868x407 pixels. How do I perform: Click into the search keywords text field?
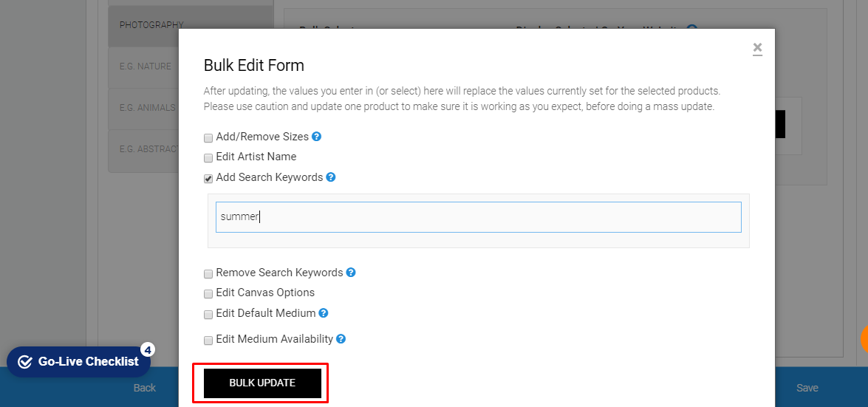pos(478,217)
